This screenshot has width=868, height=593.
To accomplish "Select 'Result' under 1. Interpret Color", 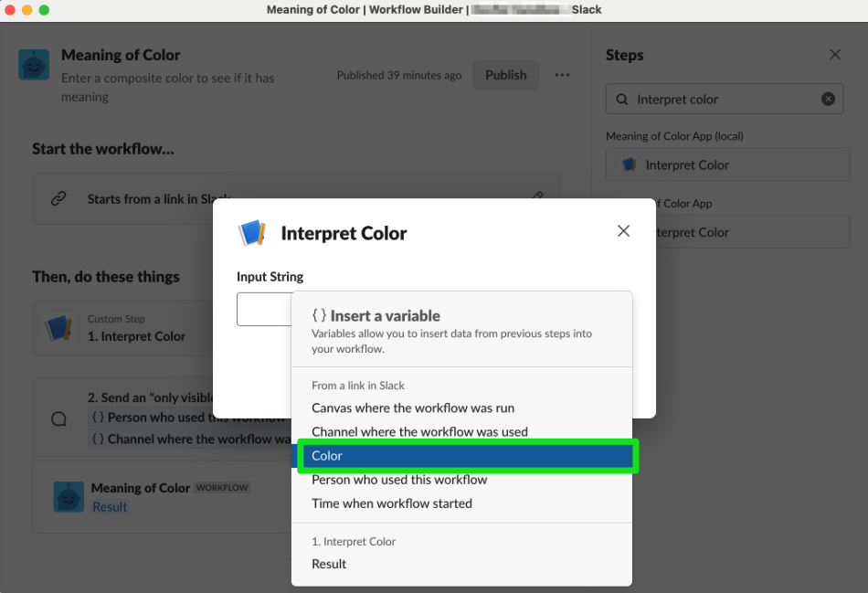I will (x=328, y=564).
